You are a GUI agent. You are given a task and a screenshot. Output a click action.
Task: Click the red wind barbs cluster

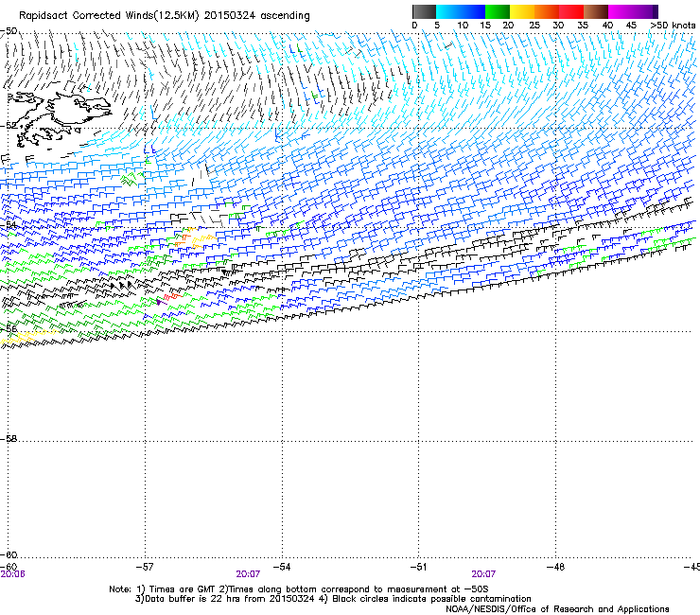coord(172,296)
